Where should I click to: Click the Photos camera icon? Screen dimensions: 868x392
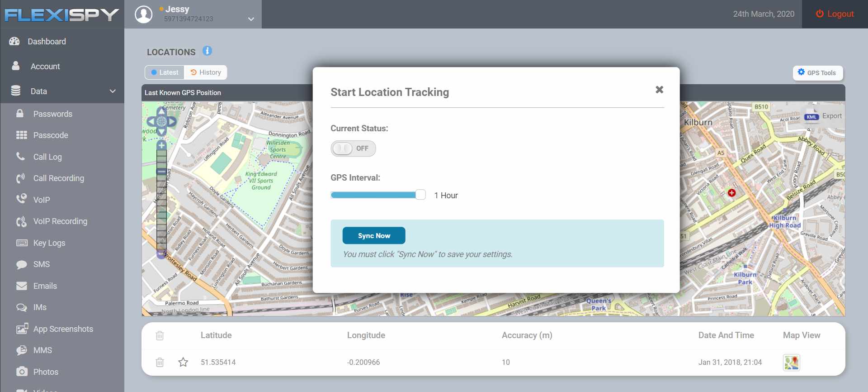22,372
